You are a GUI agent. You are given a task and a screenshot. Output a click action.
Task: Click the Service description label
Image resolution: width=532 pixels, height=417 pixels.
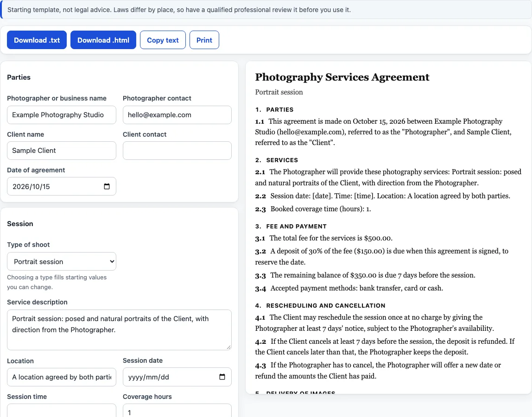(38, 302)
